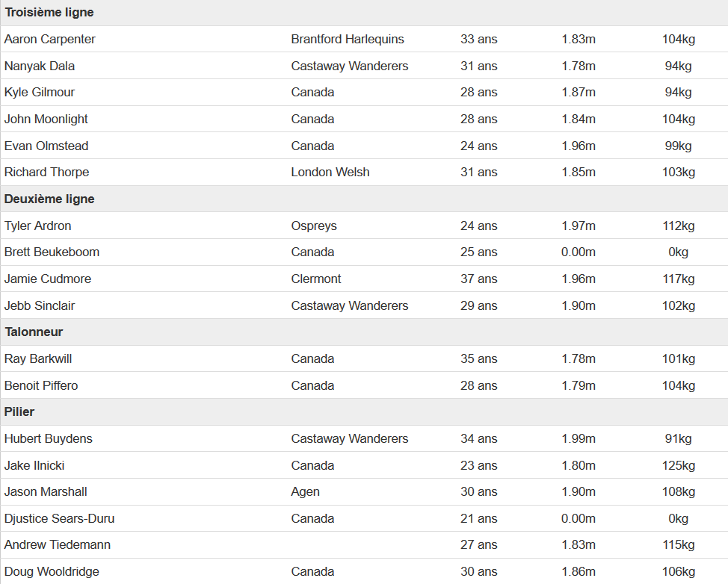The width and height of the screenshot is (728, 584).
Task: Select the Jamie Cudmore name
Action: (48, 279)
